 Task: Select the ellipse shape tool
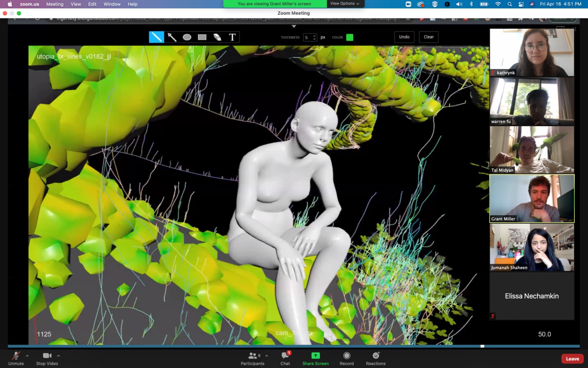tap(187, 37)
